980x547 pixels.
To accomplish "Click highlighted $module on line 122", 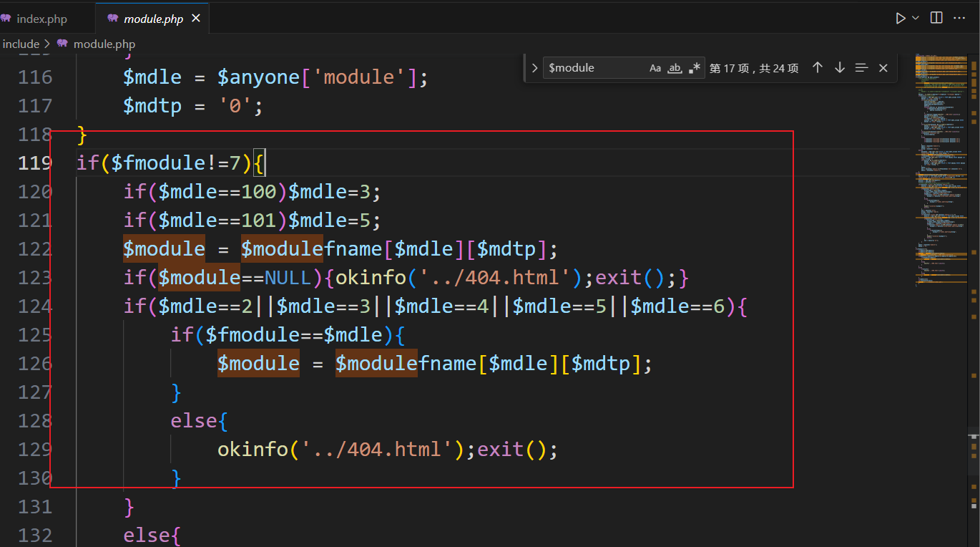I will [164, 248].
